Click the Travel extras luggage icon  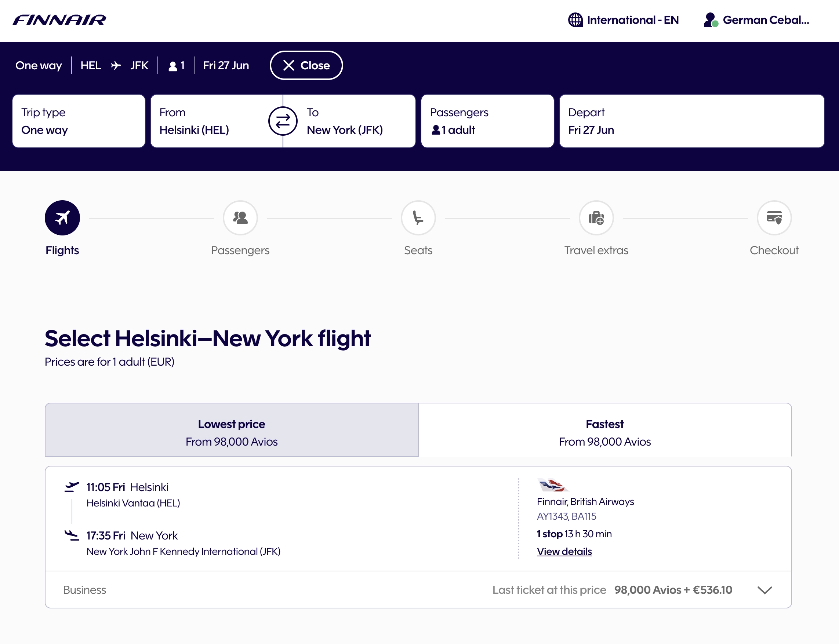pyautogui.click(x=596, y=218)
